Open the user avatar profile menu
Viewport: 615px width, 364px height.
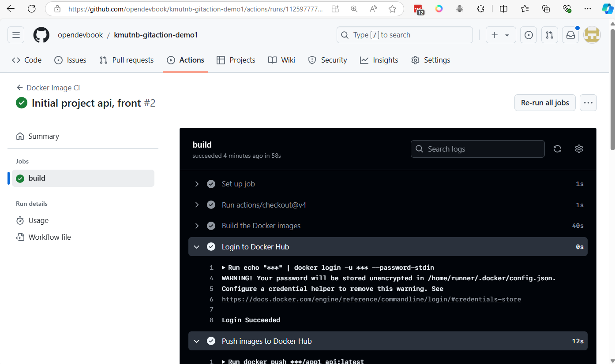pos(592,35)
